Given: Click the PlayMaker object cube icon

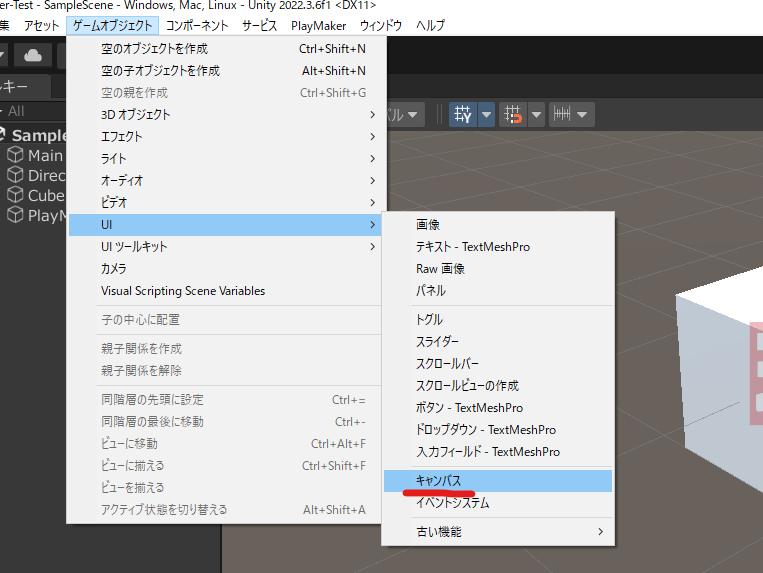Looking at the screenshot, I should pos(15,215).
